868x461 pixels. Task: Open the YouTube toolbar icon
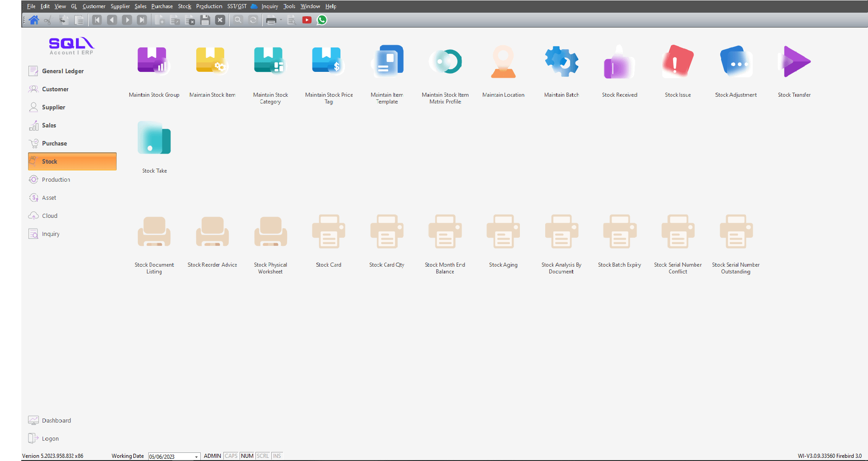point(307,20)
